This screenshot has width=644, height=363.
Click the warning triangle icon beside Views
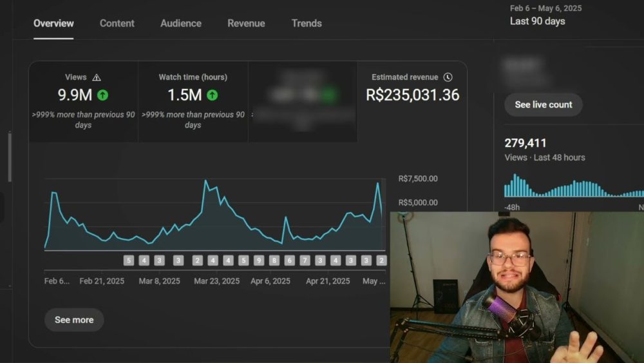click(97, 77)
